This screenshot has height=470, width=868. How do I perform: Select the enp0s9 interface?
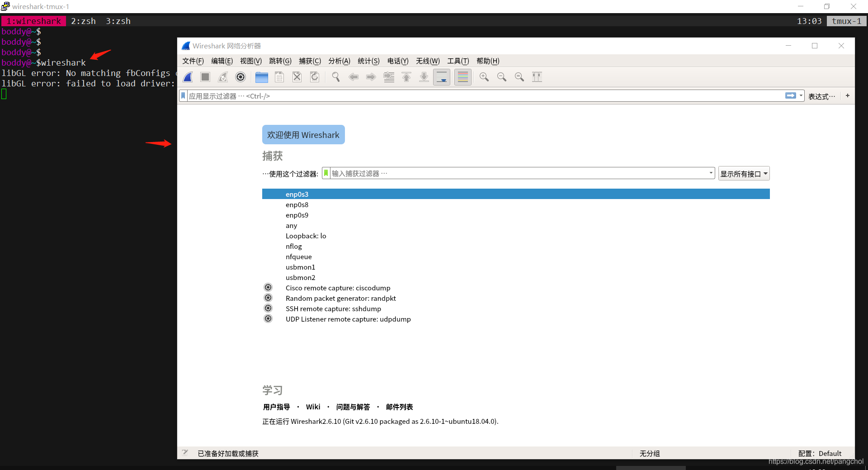516,215
